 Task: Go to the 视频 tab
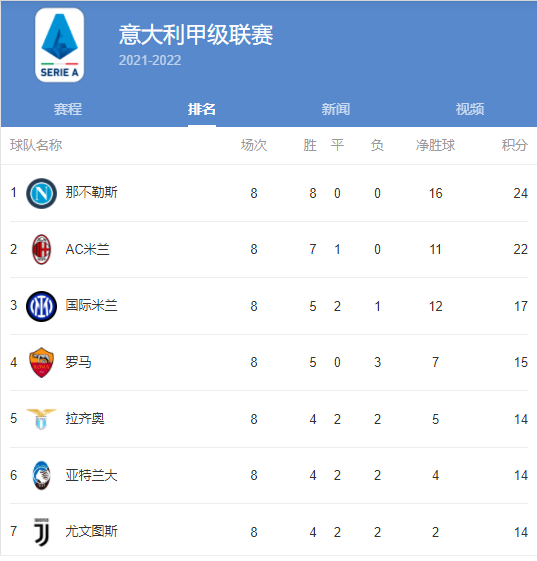click(470, 109)
